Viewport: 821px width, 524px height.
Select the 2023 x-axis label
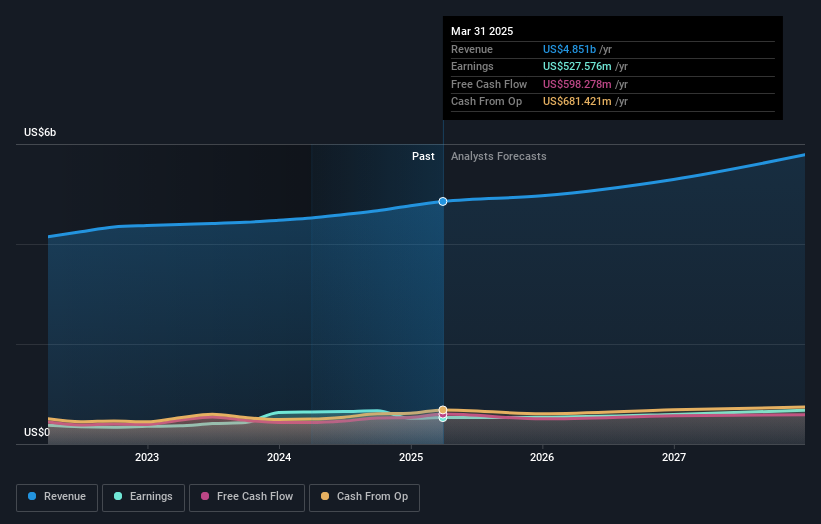[147, 457]
